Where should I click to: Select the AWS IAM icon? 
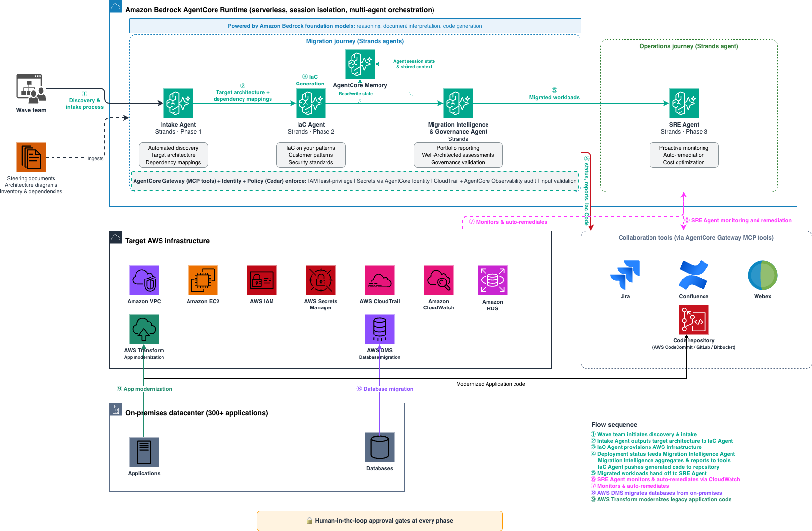262,280
